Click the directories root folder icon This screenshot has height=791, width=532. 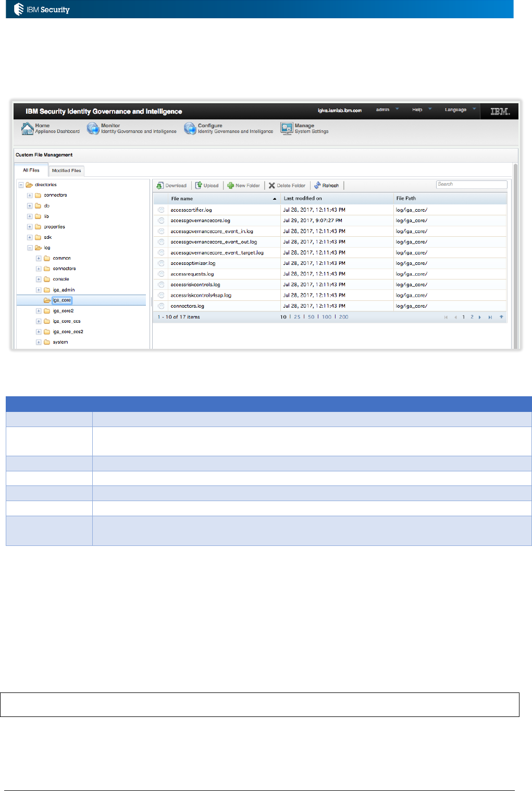click(x=29, y=185)
